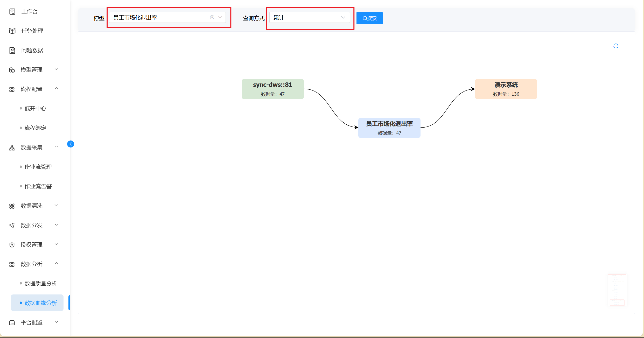
Task: Clear the selected model with the X icon
Action: tap(212, 17)
